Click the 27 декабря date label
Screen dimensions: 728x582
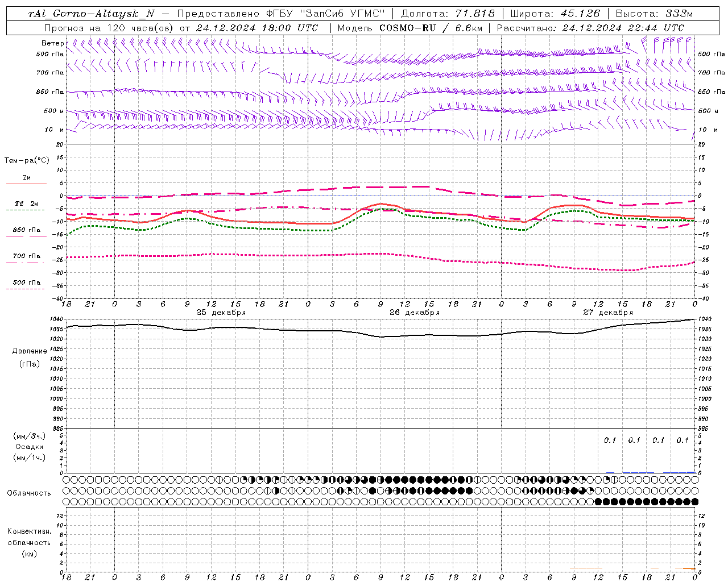(x=608, y=313)
